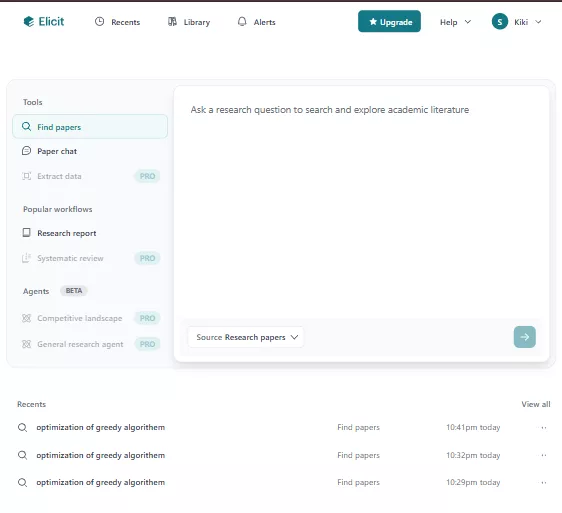The height and width of the screenshot is (513, 562).
Task: Click the Recents clock icon
Action: [99, 22]
